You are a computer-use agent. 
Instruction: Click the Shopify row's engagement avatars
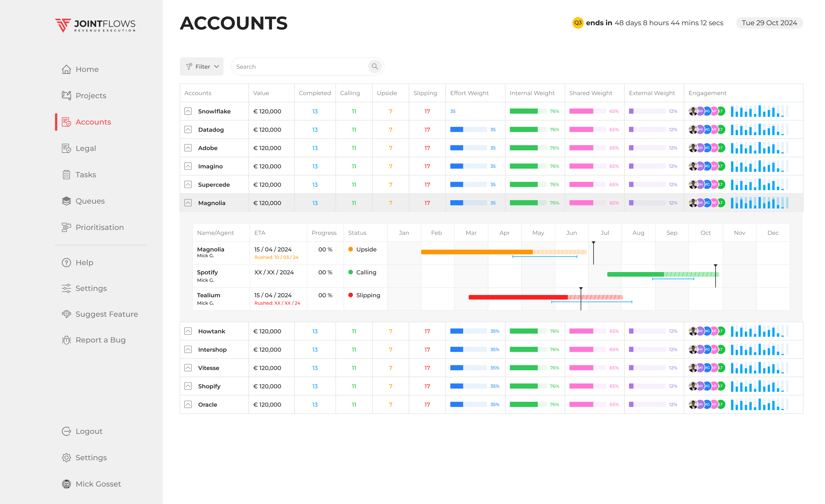point(707,386)
